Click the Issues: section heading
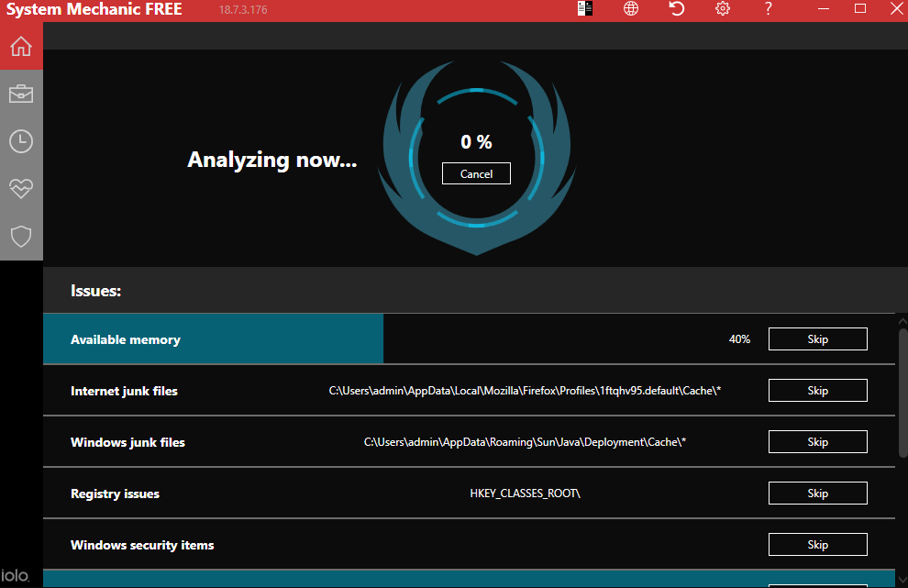The image size is (908, 588). [95, 291]
